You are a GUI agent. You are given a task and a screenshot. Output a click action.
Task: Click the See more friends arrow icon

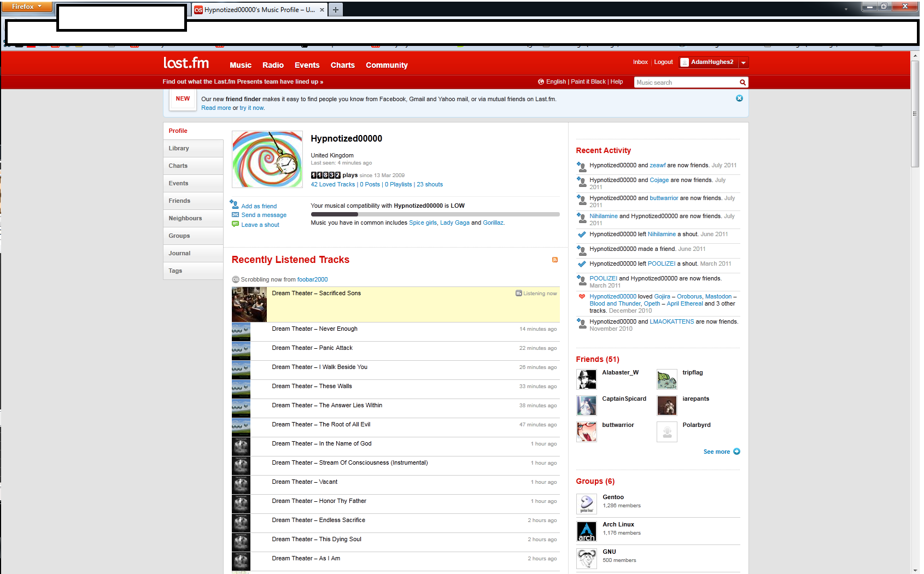pos(736,452)
